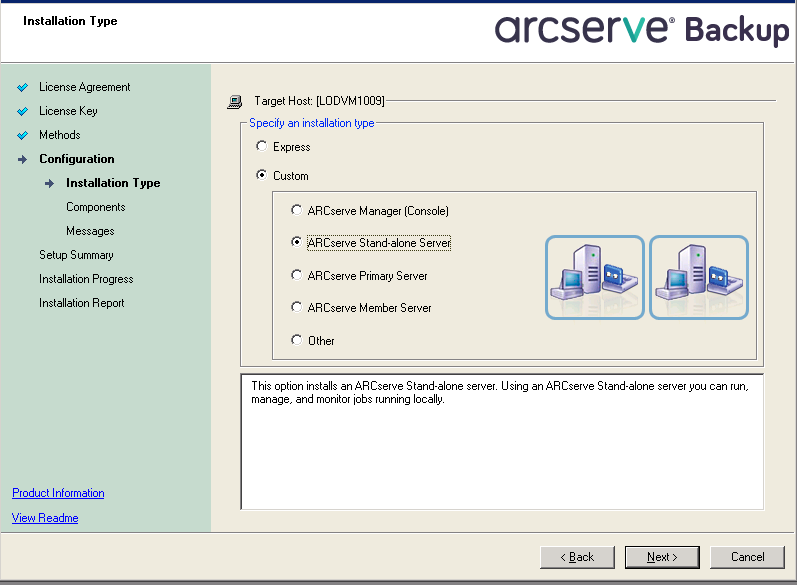
Task: Select Messages sub-step in sidebar
Action: 90,231
